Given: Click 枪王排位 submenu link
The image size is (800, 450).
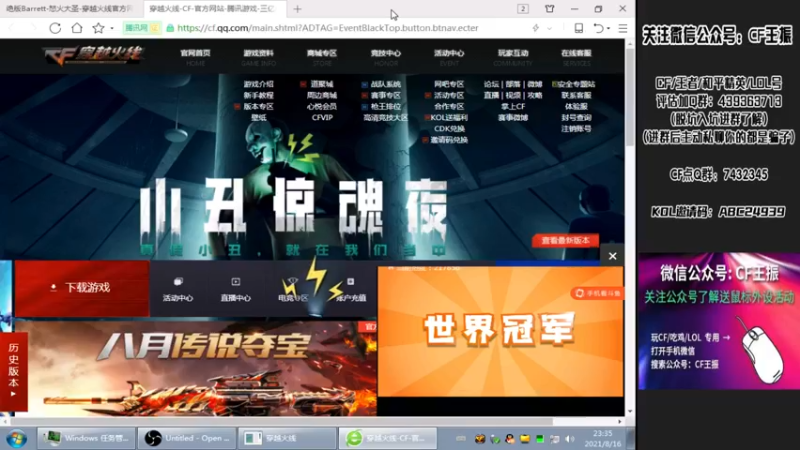Looking at the screenshot, I should 386,107.
